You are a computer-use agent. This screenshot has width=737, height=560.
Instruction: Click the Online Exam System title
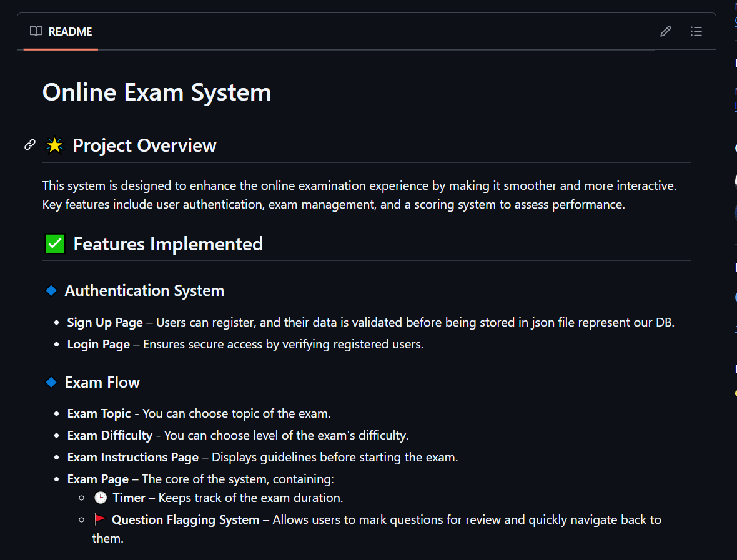pos(157,92)
